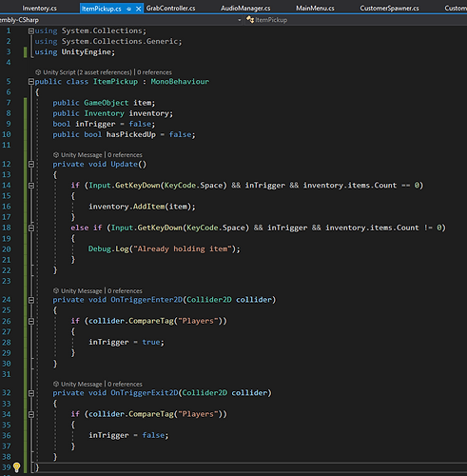Image resolution: width=467 pixels, height=476 pixels.
Task: Close the ItemPickup.cs tab
Action: point(138,9)
